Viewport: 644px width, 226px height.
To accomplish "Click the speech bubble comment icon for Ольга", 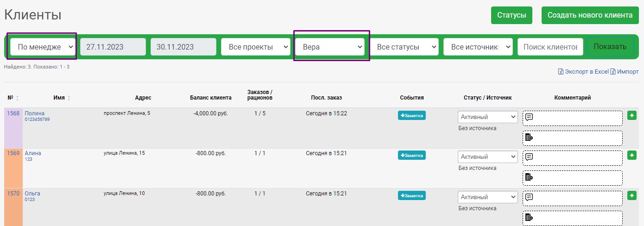I will 529,197.
